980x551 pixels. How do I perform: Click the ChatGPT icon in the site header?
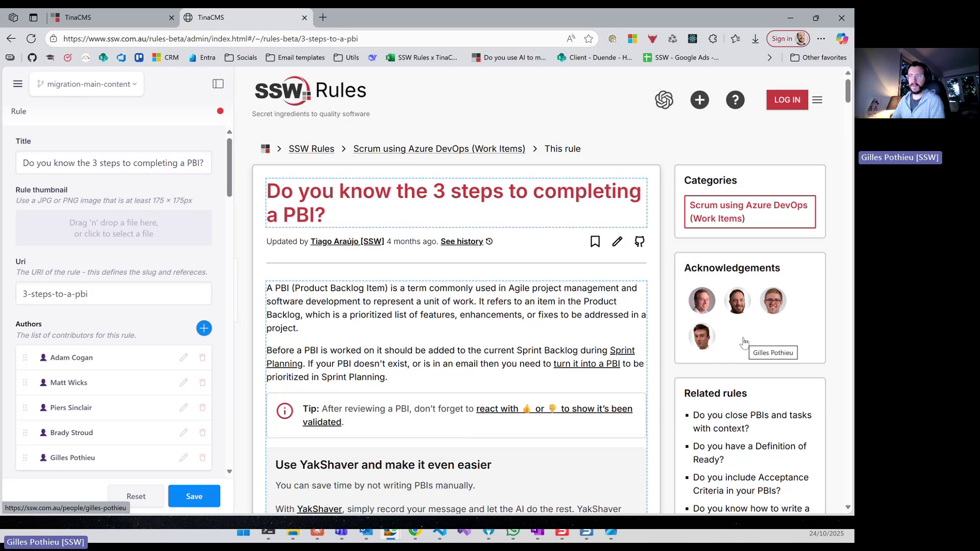tap(664, 100)
